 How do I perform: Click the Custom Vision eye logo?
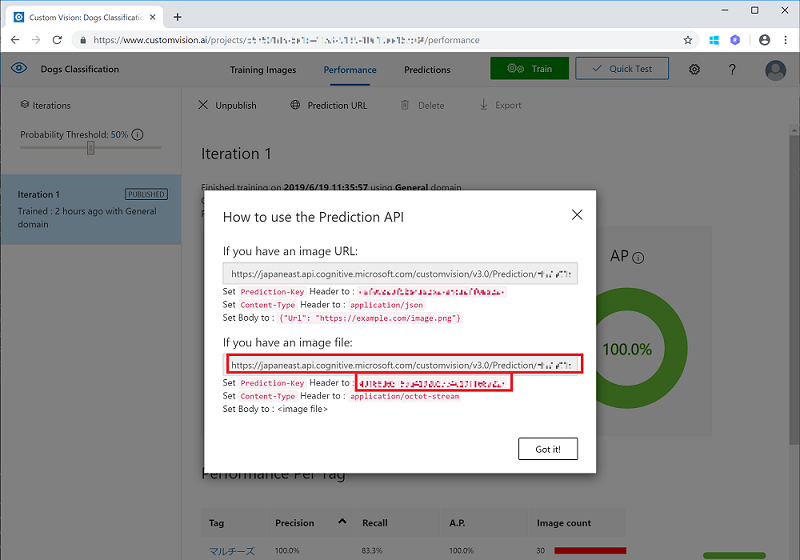(x=19, y=68)
